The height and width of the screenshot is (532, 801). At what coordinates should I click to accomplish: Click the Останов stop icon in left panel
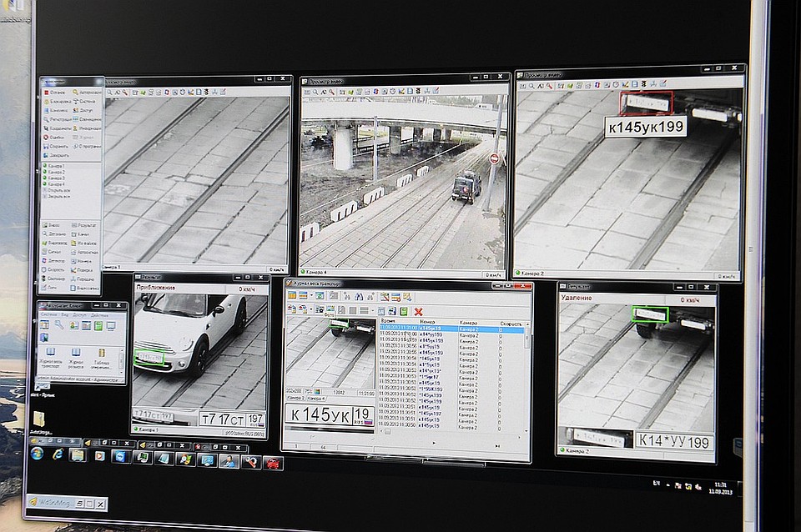pyautogui.click(x=47, y=93)
